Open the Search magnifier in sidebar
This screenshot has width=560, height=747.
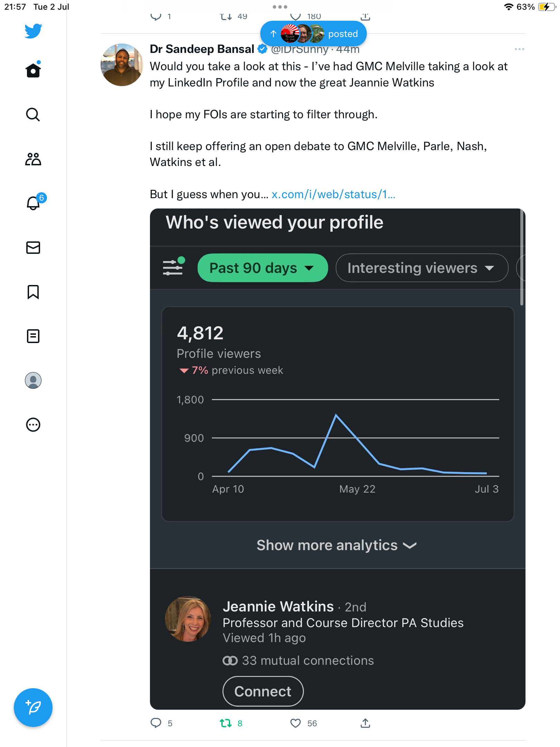click(33, 114)
